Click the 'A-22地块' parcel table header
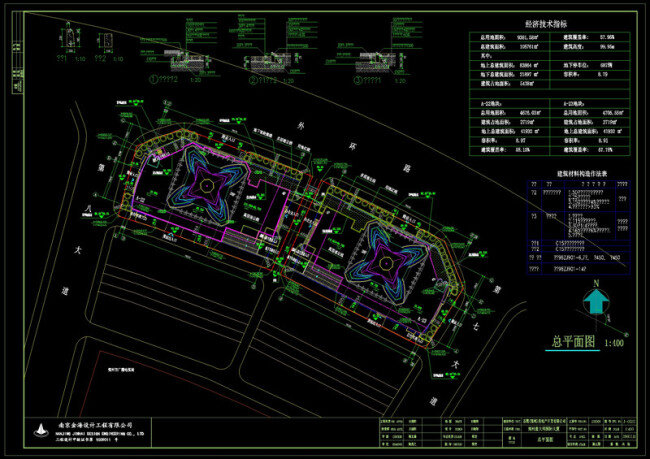The image size is (650, 459). tap(491, 104)
